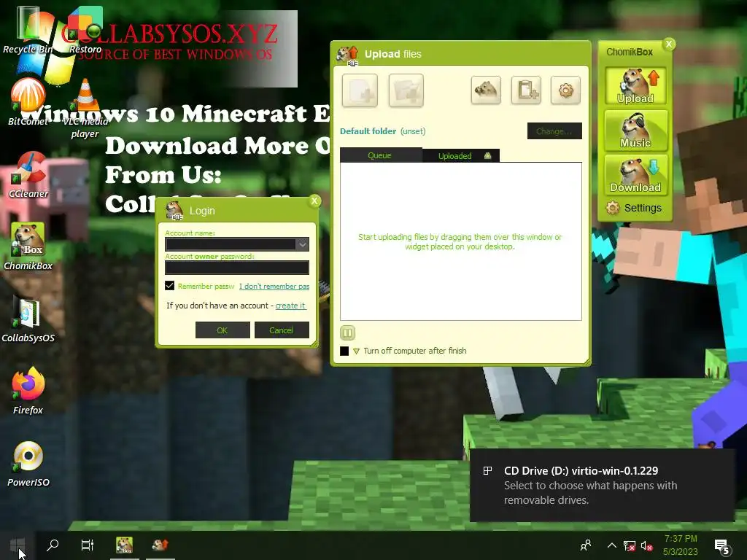This screenshot has width=747, height=560.
Task: Open the Action Center notifications icon
Action: pyautogui.click(x=722, y=547)
